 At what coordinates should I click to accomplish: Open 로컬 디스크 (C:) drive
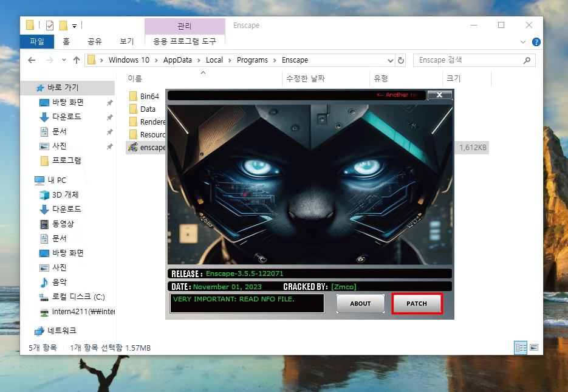[78, 297]
